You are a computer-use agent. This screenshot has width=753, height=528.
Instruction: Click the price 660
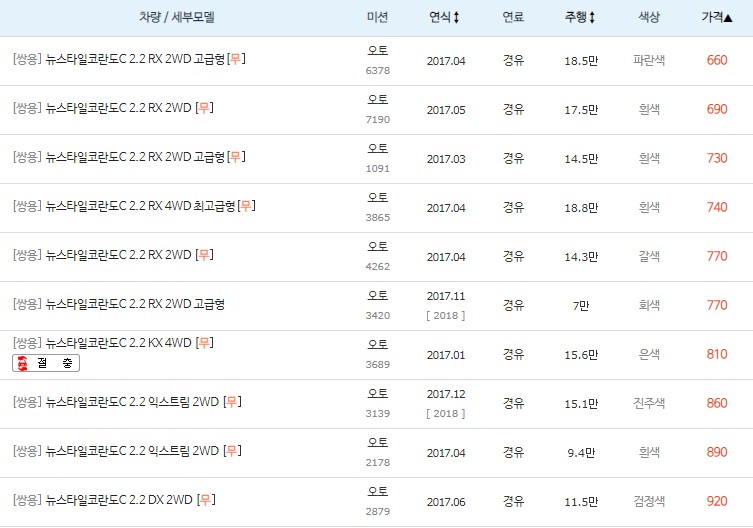click(x=717, y=61)
